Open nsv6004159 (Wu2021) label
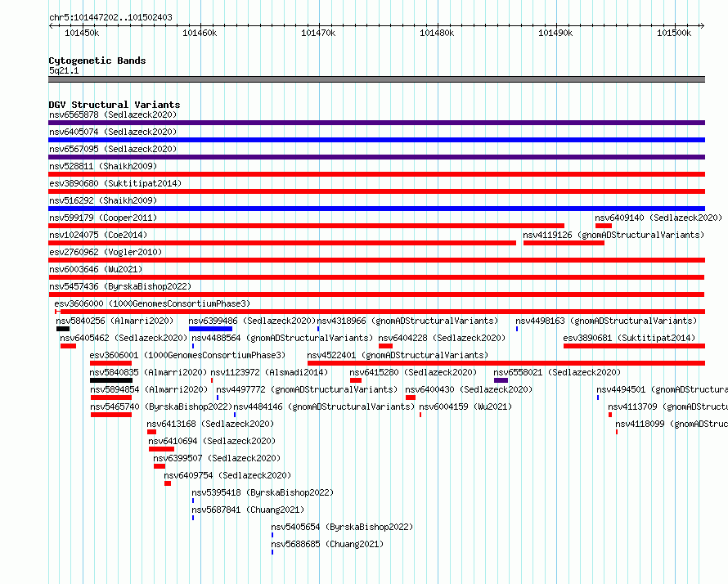The width and height of the screenshot is (728, 584). pyautogui.click(x=465, y=407)
